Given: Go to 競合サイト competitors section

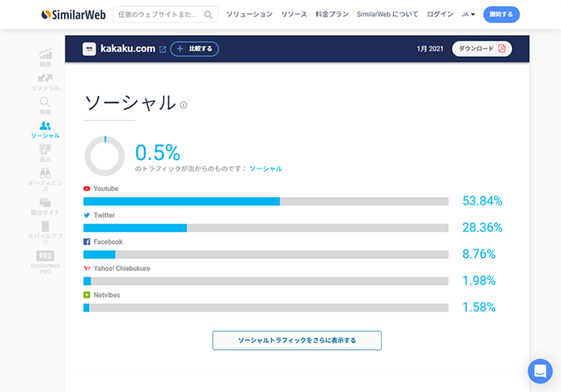Looking at the screenshot, I should (x=45, y=206).
